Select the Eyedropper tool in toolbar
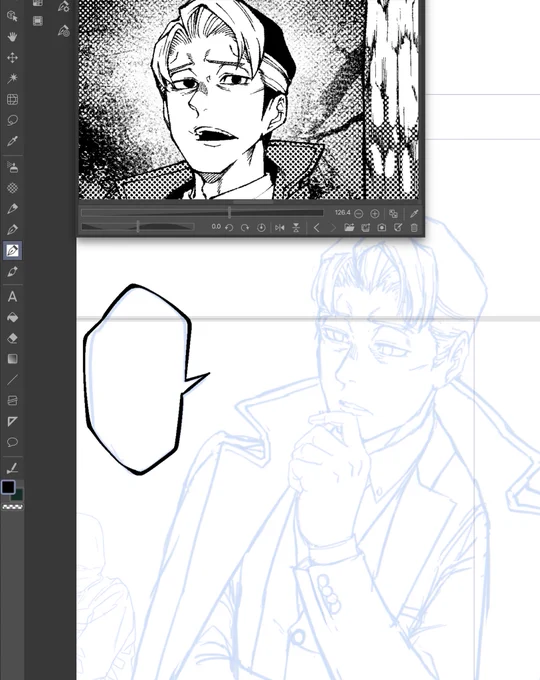This screenshot has height=680, width=540. 12,141
